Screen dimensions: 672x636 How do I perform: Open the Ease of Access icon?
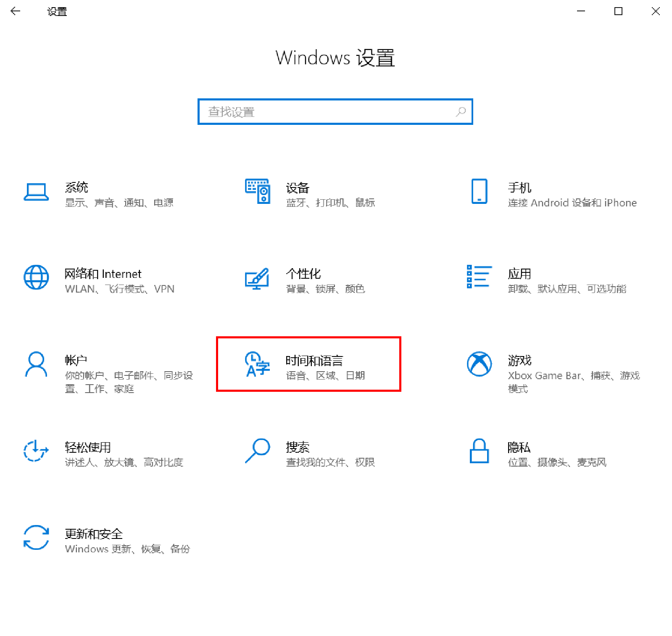coord(36,451)
